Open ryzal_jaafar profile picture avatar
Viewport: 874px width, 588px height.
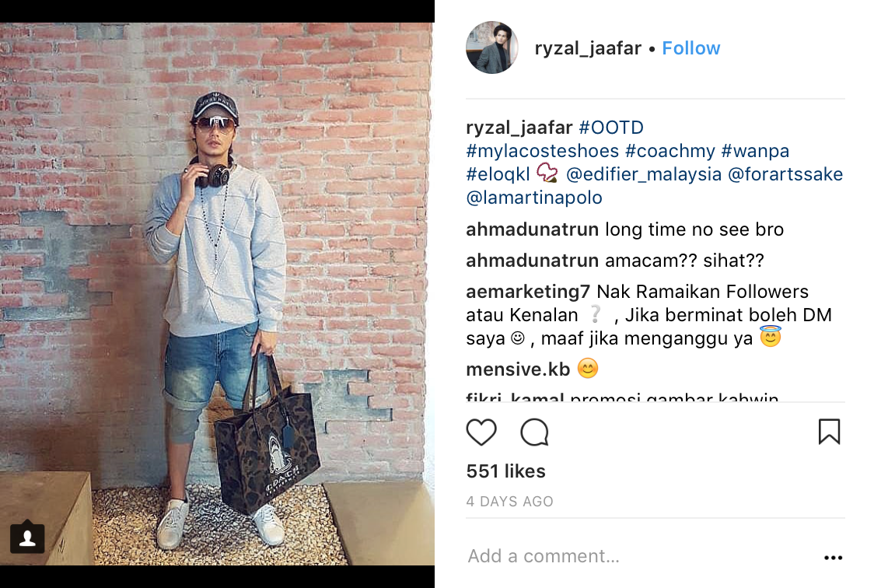492,48
